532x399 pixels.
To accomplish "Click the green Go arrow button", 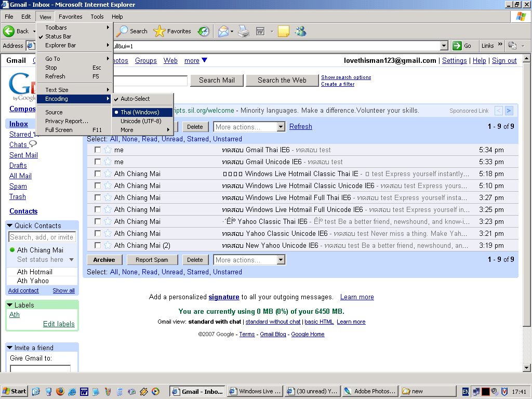I will (457, 46).
